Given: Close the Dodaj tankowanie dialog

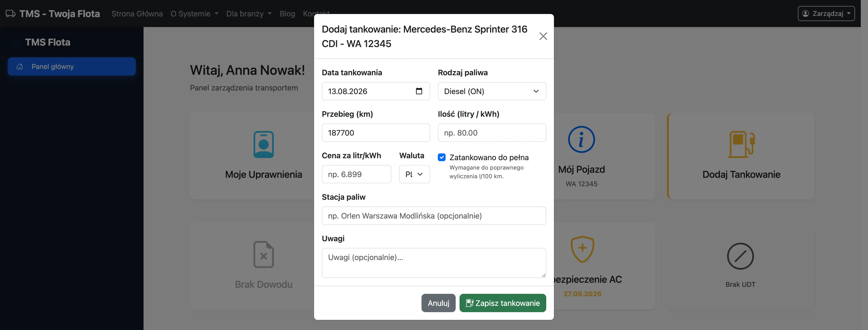Looking at the screenshot, I should pyautogui.click(x=543, y=36).
